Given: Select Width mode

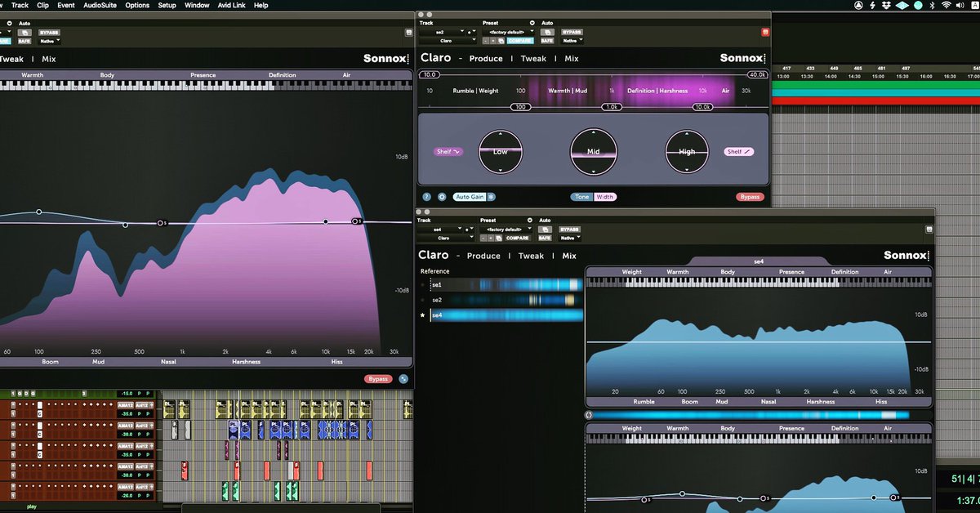Looking at the screenshot, I should pyautogui.click(x=605, y=197).
